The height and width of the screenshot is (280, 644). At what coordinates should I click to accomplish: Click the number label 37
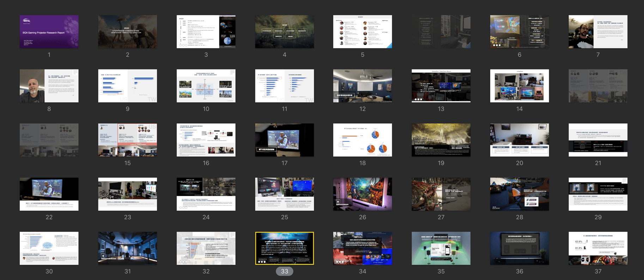coord(598,271)
